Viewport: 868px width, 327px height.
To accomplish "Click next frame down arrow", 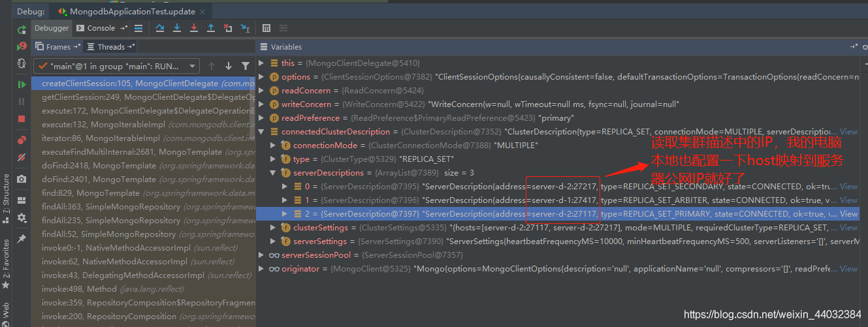I will coord(229,66).
